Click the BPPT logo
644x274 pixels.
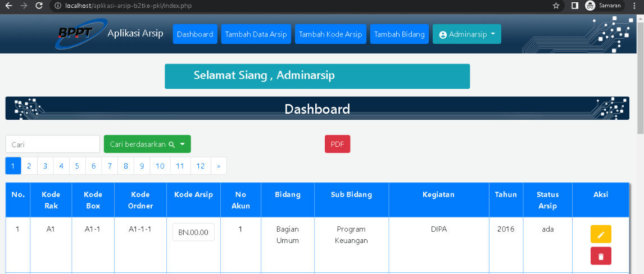81,34
